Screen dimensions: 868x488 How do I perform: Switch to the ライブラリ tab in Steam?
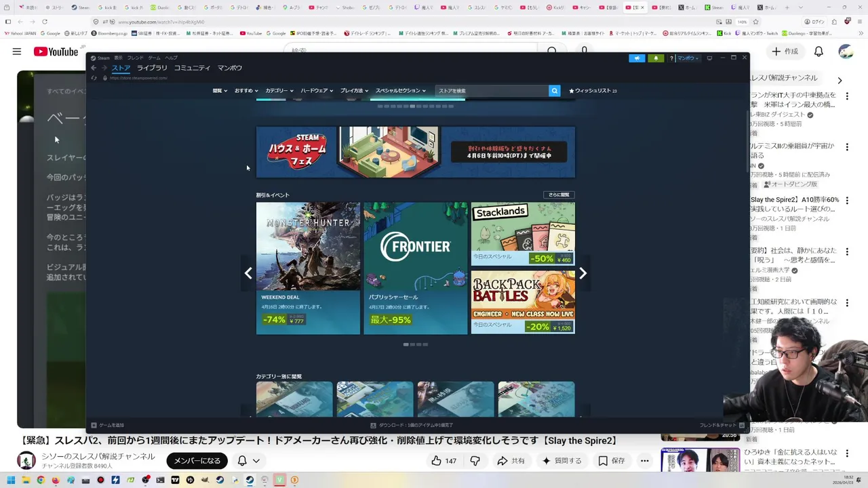coord(152,68)
